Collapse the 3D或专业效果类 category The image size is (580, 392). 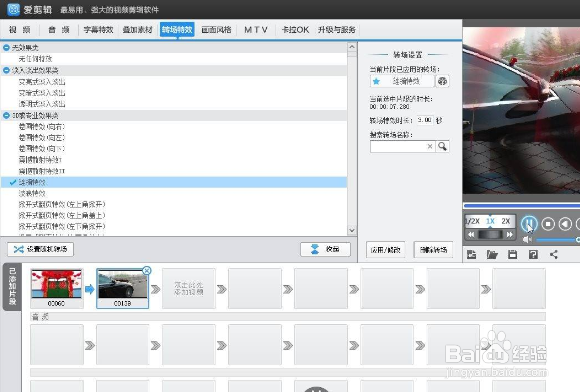pyautogui.click(x=6, y=115)
